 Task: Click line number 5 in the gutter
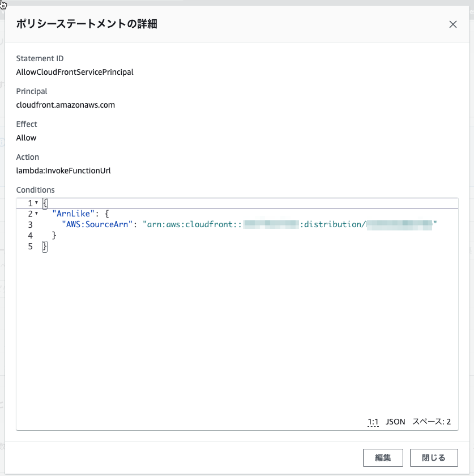[30, 246]
